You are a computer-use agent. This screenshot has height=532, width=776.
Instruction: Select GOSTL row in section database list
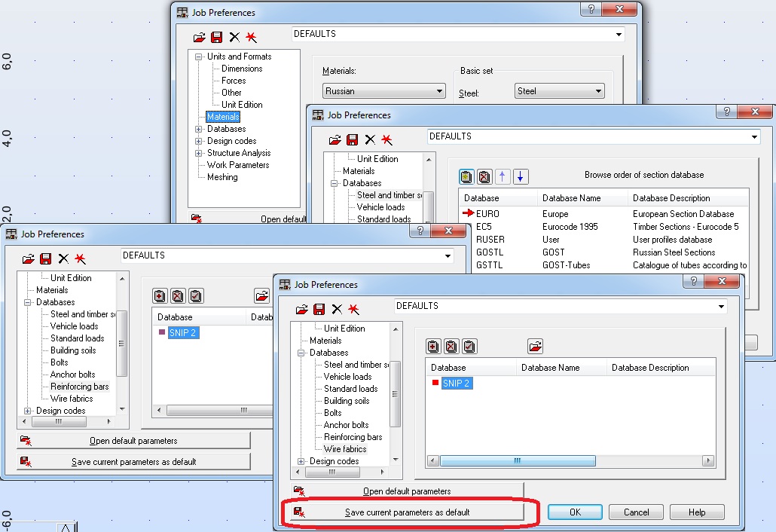pyautogui.click(x=603, y=252)
